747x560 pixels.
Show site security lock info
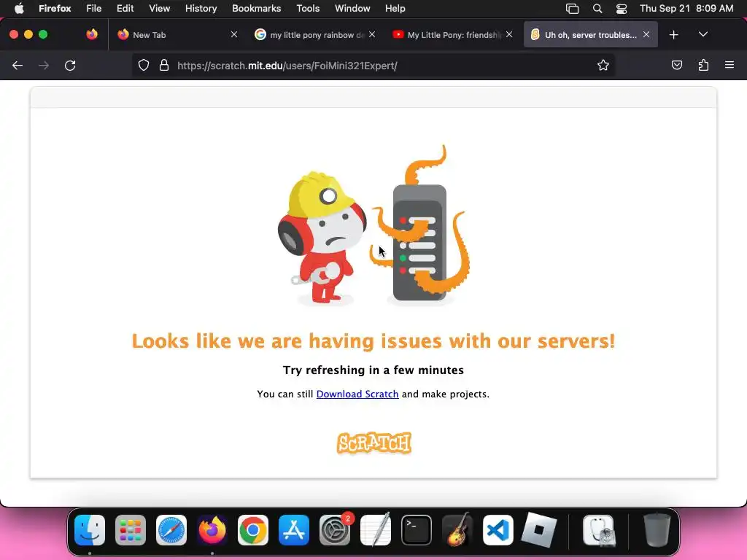[x=164, y=65]
